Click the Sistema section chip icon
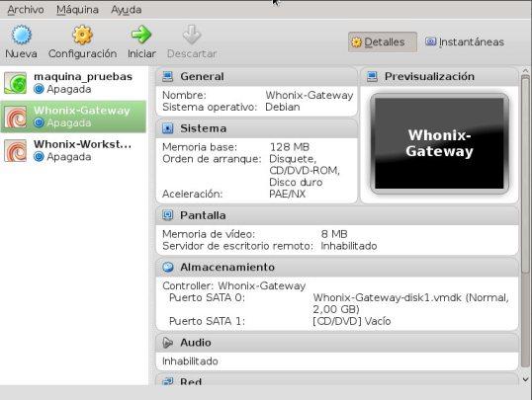 point(167,128)
